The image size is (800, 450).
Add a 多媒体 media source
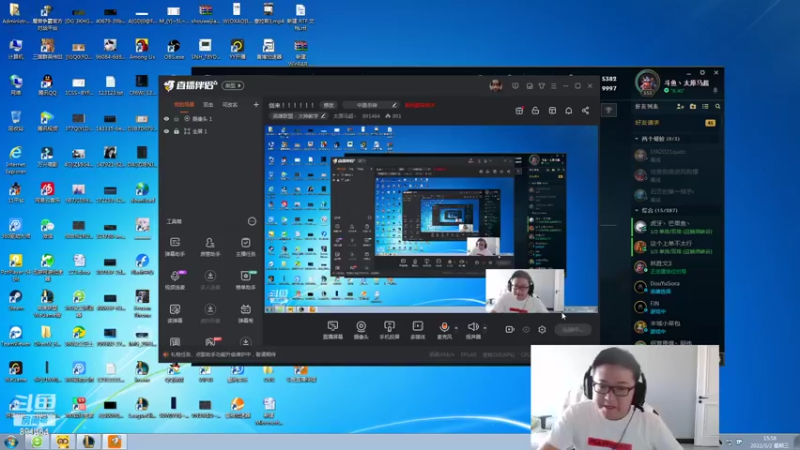point(417,330)
